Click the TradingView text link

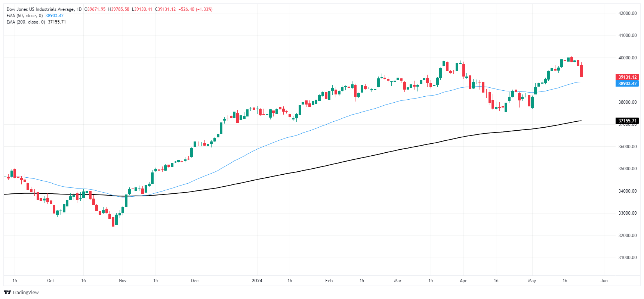click(x=25, y=292)
